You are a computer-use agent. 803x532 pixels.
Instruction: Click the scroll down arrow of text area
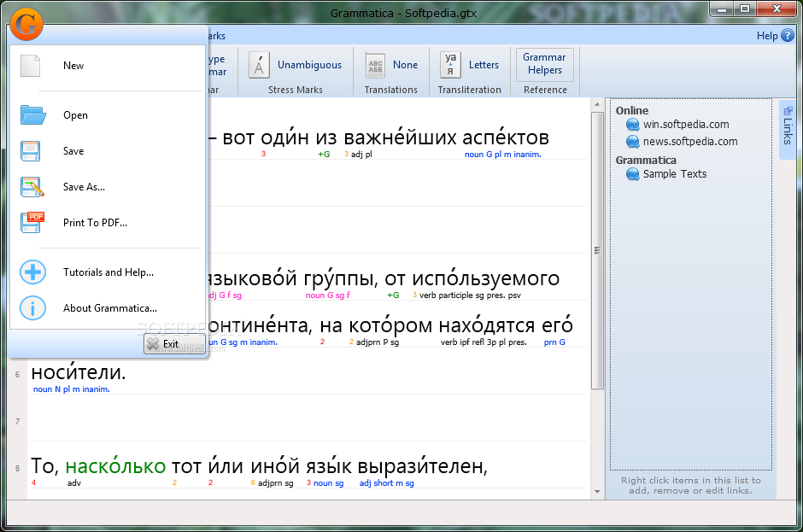click(x=597, y=492)
